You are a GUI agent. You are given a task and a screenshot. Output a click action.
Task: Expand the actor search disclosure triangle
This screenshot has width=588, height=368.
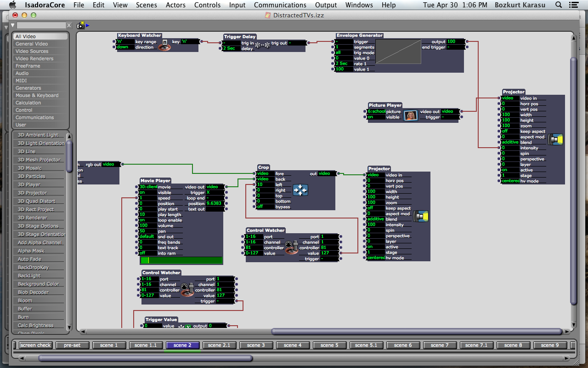(13, 25)
